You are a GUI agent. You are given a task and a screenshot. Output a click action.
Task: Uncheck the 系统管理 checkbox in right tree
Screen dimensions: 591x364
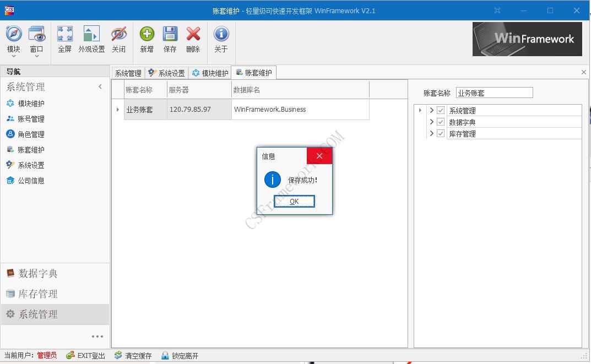(441, 110)
